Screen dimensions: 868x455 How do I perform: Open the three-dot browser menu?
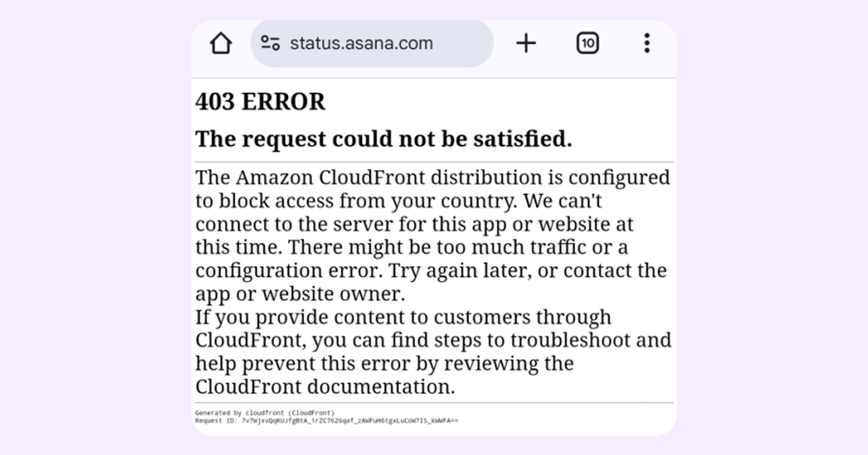(x=647, y=43)
